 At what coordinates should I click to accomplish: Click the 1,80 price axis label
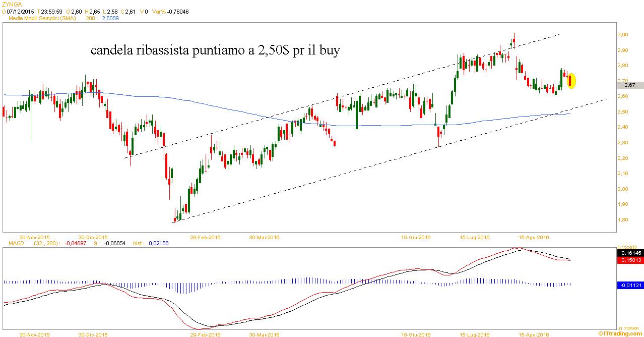624,220
